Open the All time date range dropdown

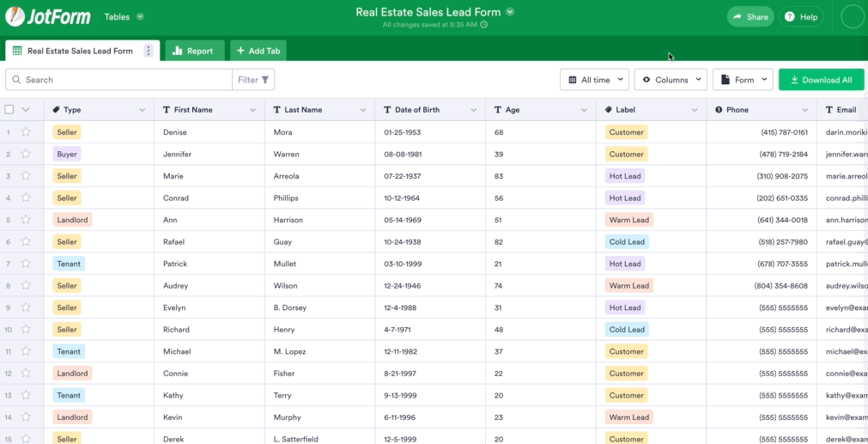[x=594, y=80]
